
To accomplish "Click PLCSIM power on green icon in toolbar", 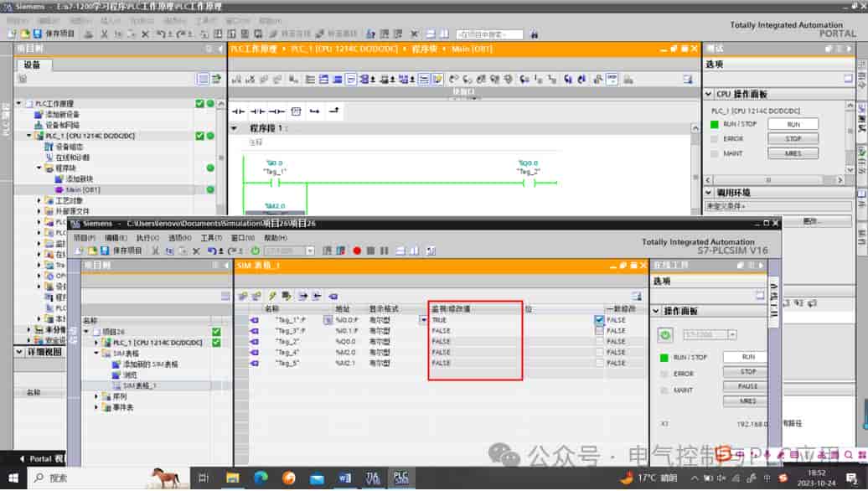I will point(256,251).
